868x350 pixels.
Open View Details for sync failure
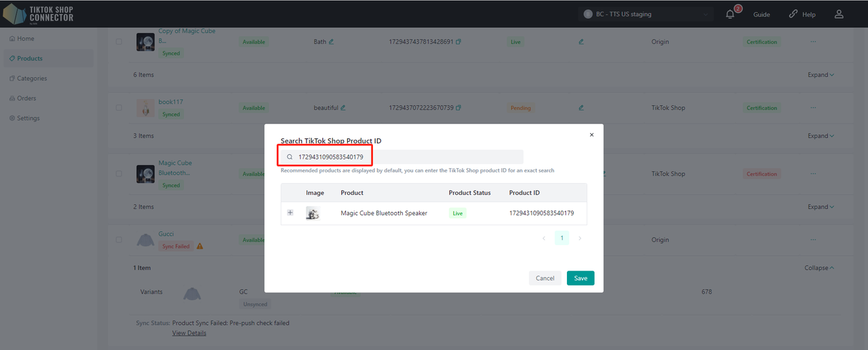(x=189, y=333)
